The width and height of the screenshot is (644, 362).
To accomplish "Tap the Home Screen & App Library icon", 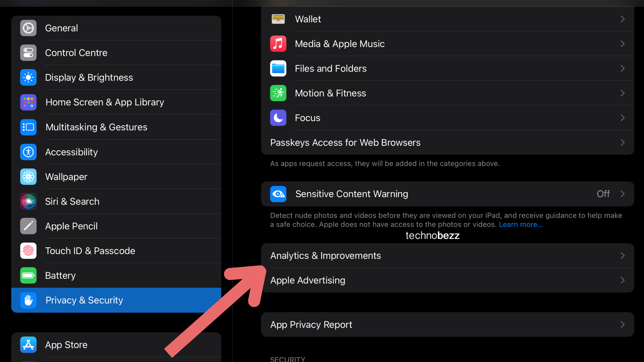I will (28, 102).
